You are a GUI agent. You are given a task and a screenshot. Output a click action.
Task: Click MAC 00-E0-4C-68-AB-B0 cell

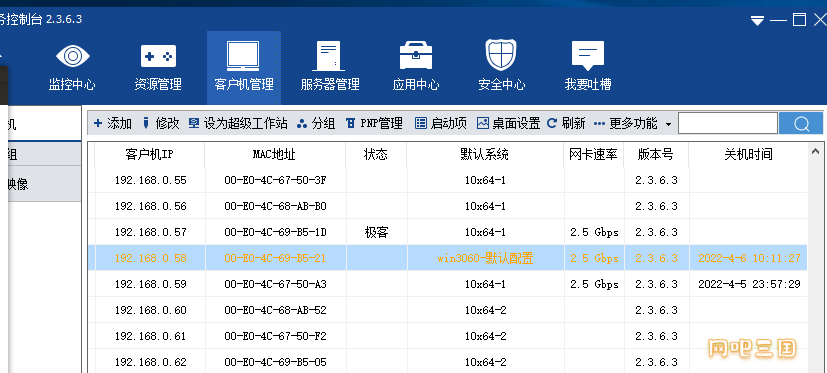point(275,206)
